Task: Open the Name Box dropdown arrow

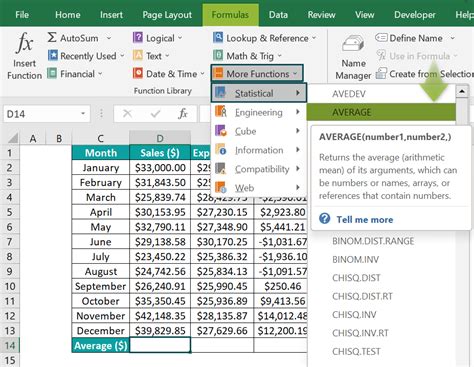Action: click(83, 114)
